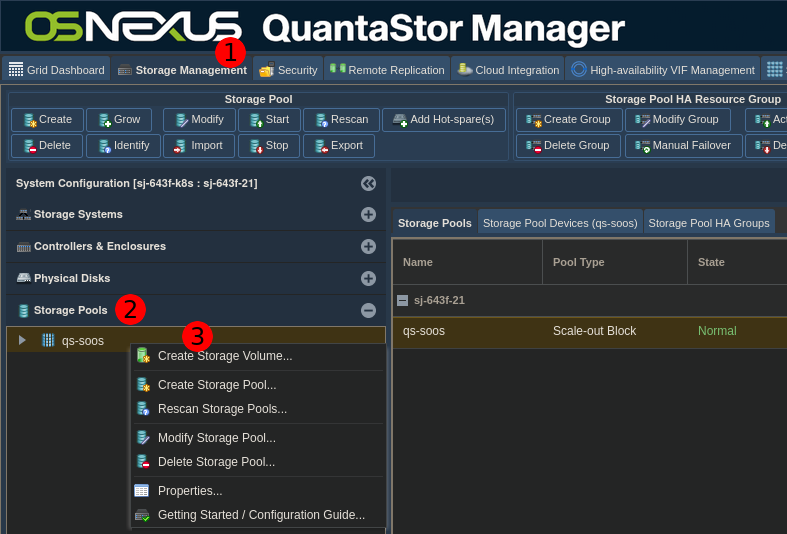Expand the Physical Disks section
Screen dimensions: 787x534
pyautogui.click(x=368, y=278)
